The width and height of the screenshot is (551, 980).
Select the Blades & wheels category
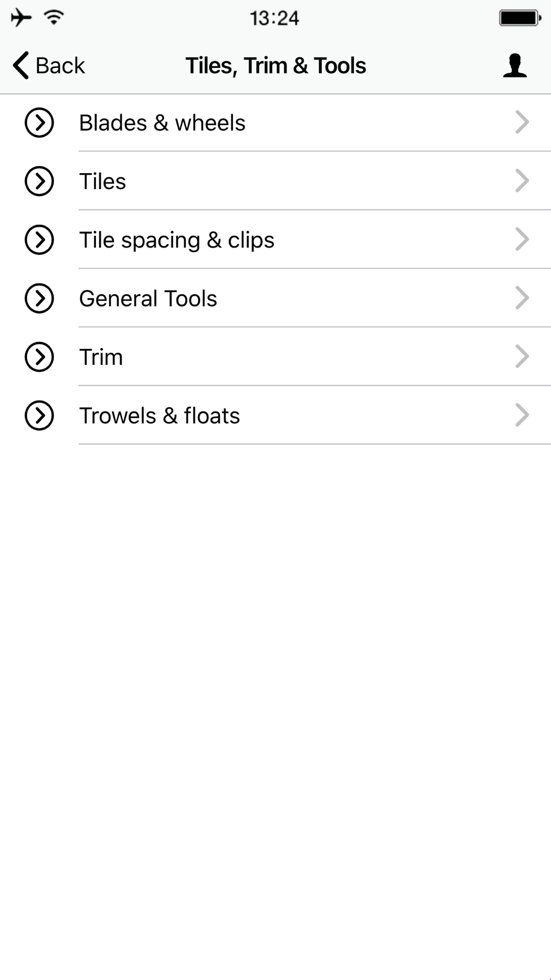point(275,122)
